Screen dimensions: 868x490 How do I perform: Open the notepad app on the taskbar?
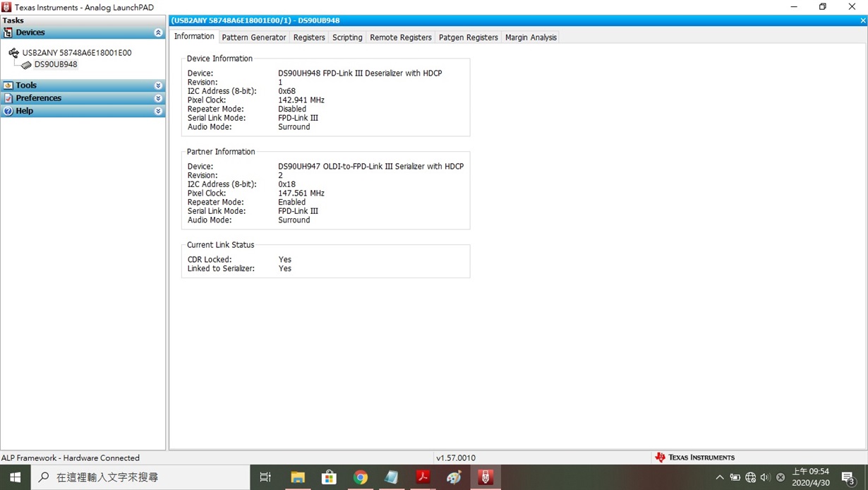point(392,477)
